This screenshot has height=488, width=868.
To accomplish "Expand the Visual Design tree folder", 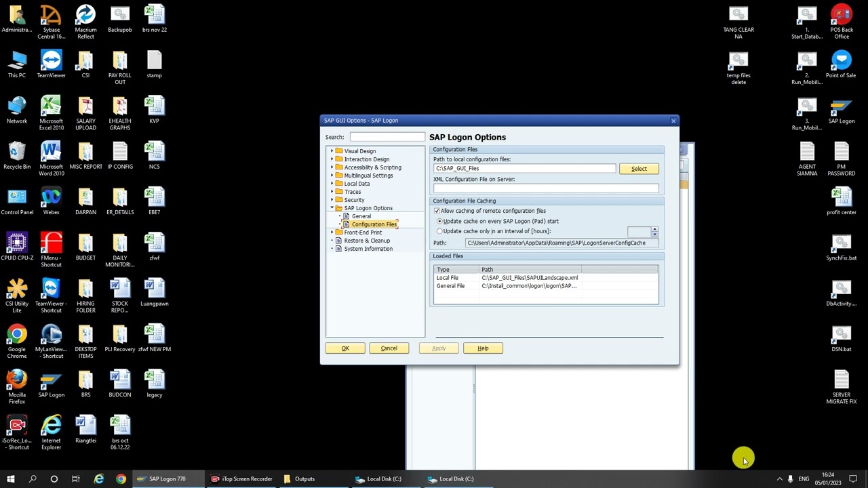I will pos(332,151).
